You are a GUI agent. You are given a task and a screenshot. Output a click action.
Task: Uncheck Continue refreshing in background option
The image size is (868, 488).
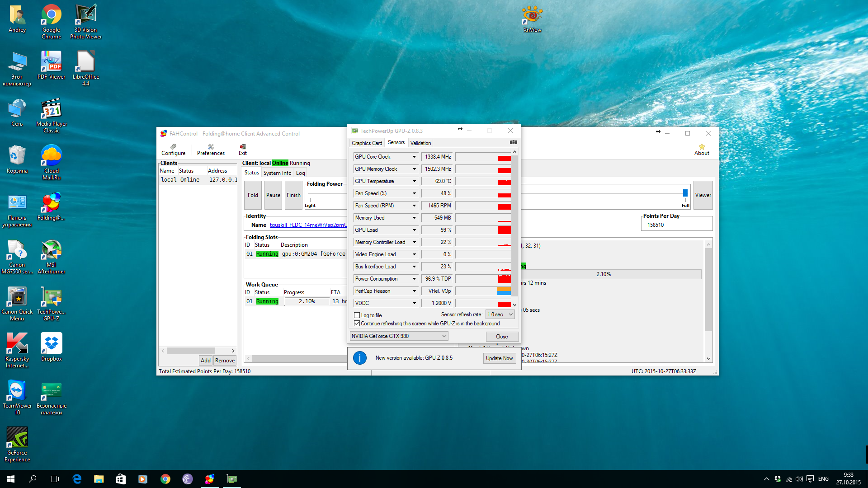pyautogui.click(x=357, y=324)
